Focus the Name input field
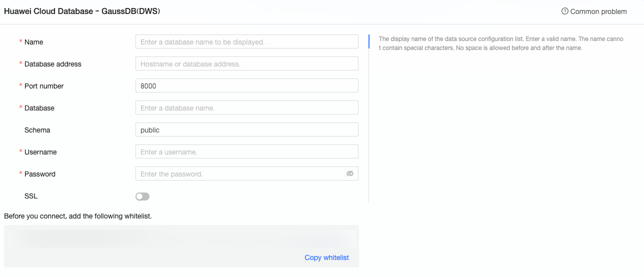Image resolution: width=644 pixels, height=277 pixels. (246, 42)
